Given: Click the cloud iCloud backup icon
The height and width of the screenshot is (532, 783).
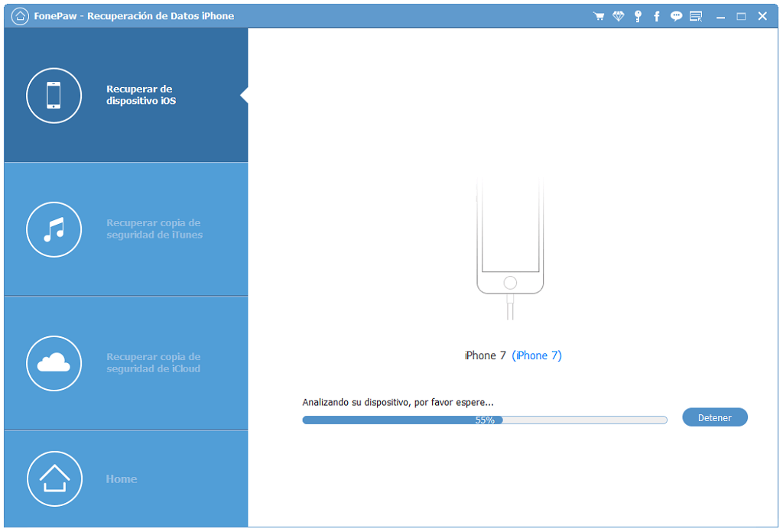Looking at the screenshot, I should click(x=54, y=363).
